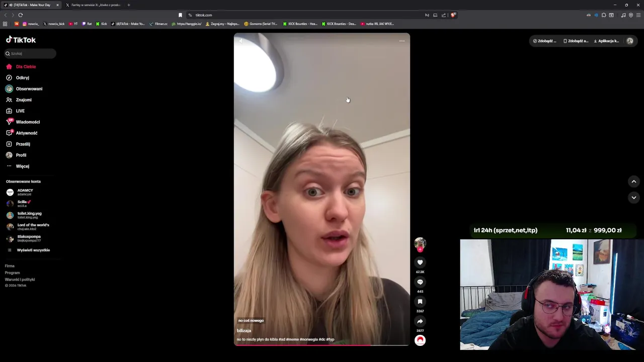Open the bilizaja username link

coord(244,331)
